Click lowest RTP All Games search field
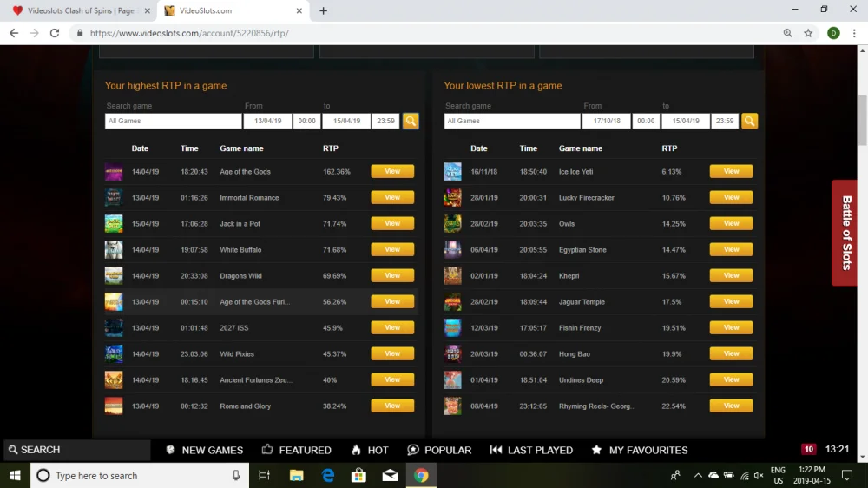Image resolution: width=868 pixels, height=488 pixels. coord(511,121)
